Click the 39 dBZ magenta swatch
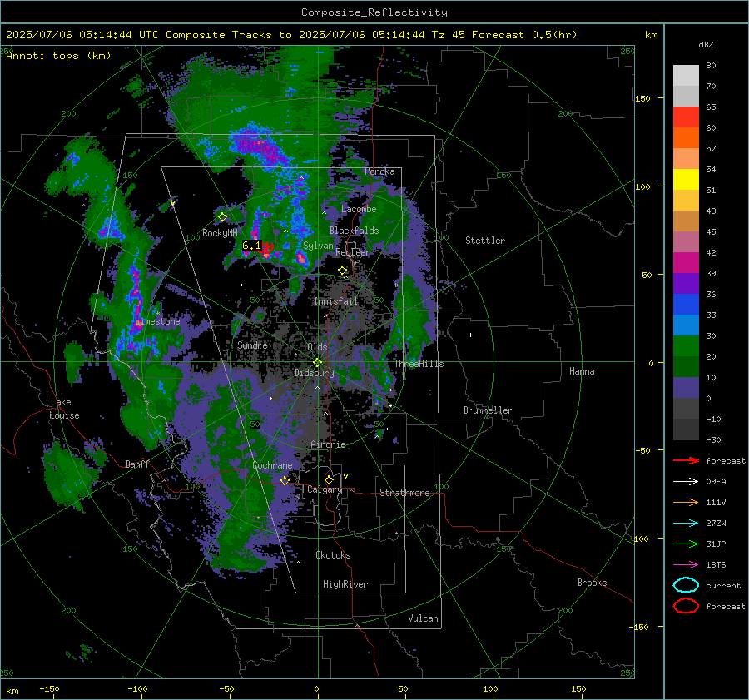749x700 pixels. 686,262
